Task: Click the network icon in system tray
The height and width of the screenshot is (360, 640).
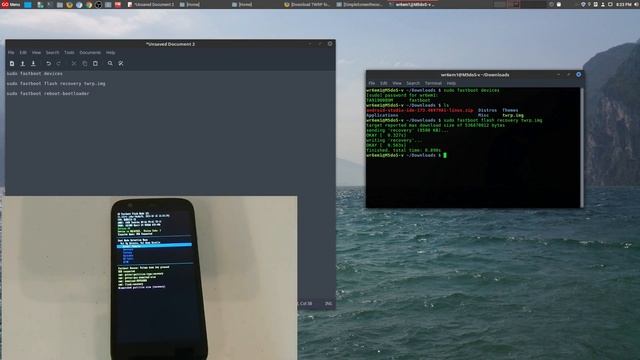Action: 583,4
